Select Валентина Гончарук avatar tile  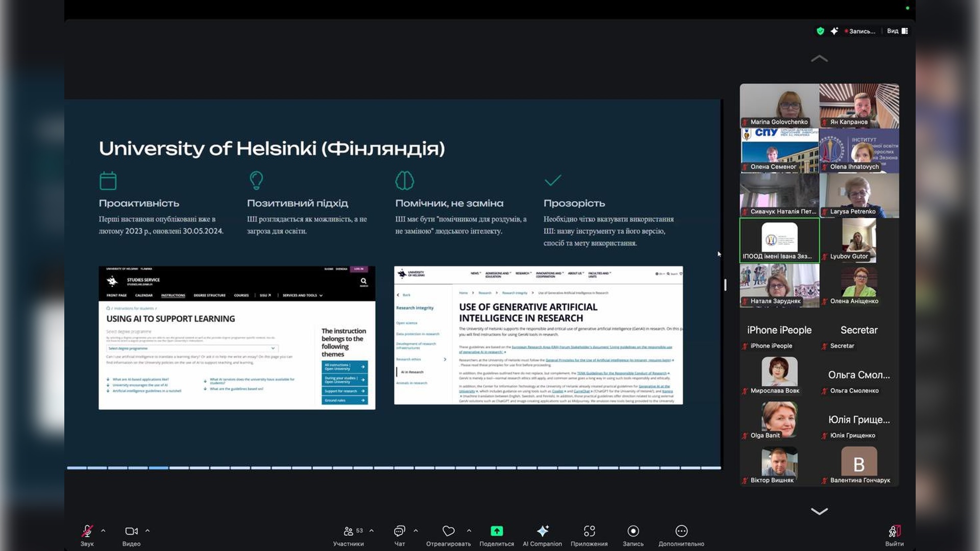(x=860, y=465)
